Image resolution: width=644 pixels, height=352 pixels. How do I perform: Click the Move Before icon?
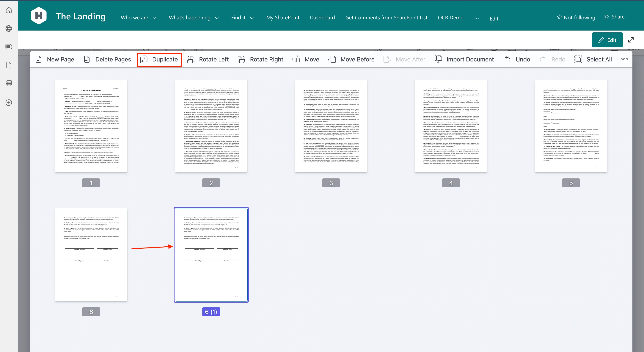point(332,59)
